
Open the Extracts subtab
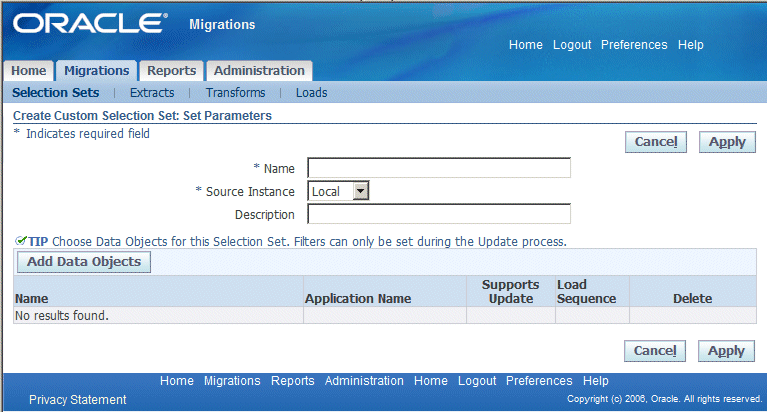[152, 92]
